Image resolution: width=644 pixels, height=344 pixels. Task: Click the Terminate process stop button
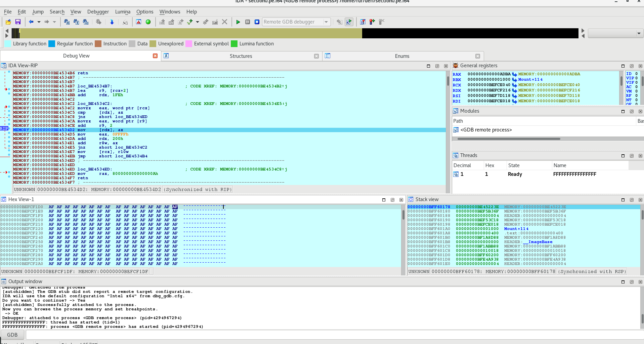click(x=257, y=22)
